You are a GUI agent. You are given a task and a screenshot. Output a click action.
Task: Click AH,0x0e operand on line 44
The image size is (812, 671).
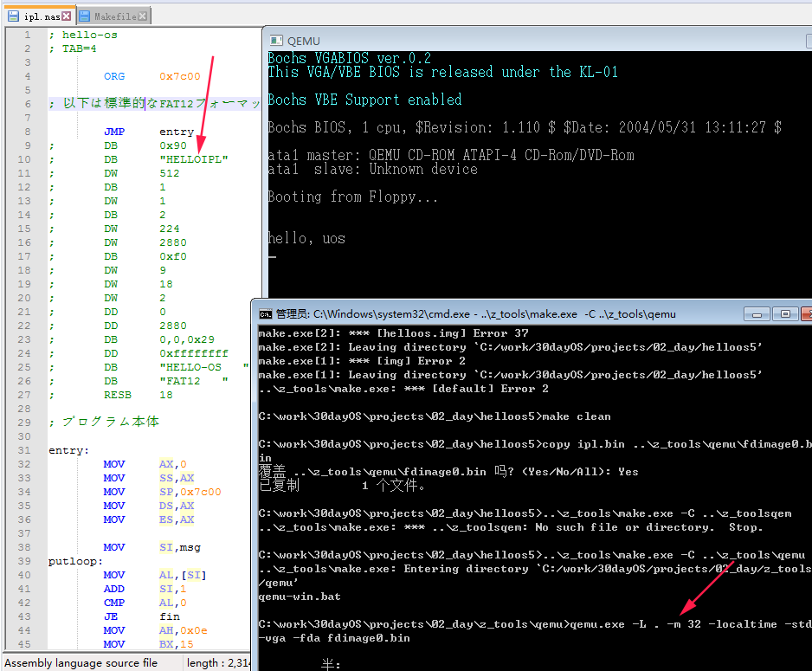click(x=184, y=630)
